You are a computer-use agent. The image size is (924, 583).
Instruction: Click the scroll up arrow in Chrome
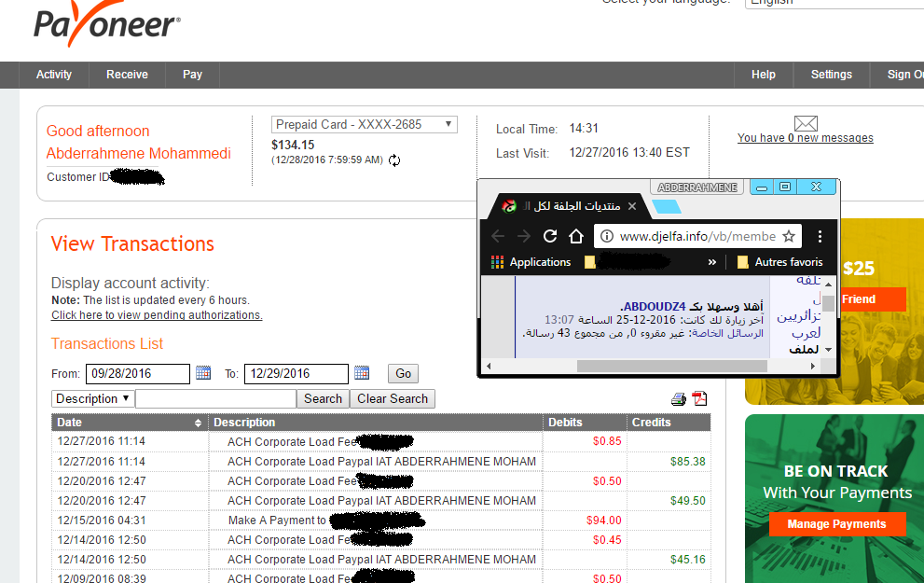tap(828, 284)
